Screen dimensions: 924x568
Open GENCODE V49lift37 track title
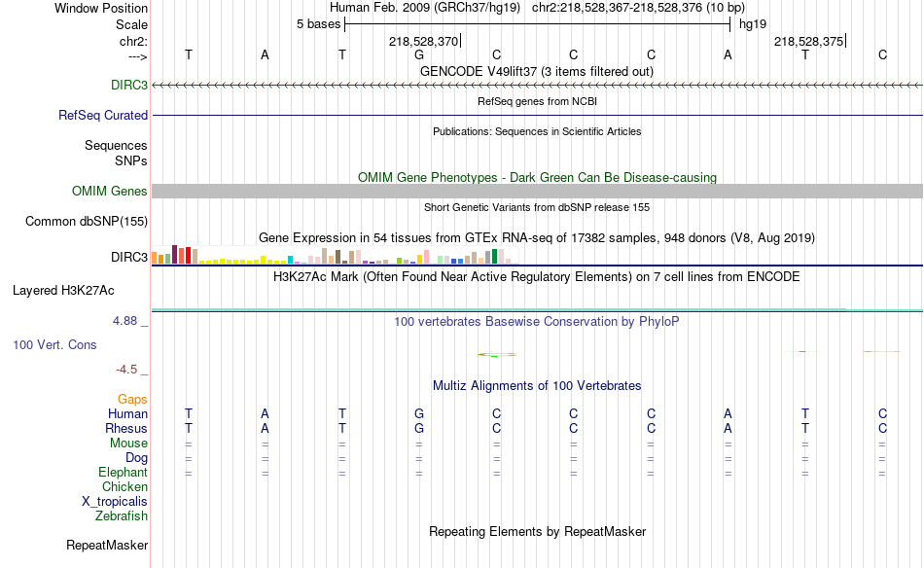(x=537, y=72)
